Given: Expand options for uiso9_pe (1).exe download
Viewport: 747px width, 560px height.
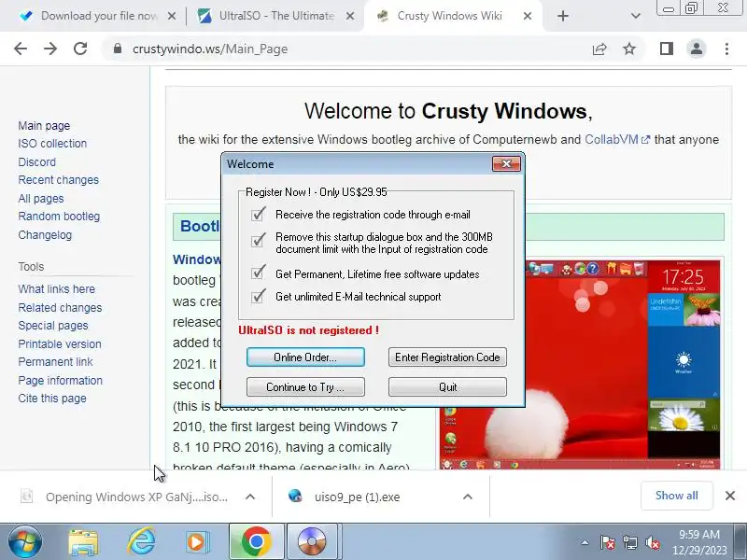Looking at the screenshot, I should click(468, 497).
